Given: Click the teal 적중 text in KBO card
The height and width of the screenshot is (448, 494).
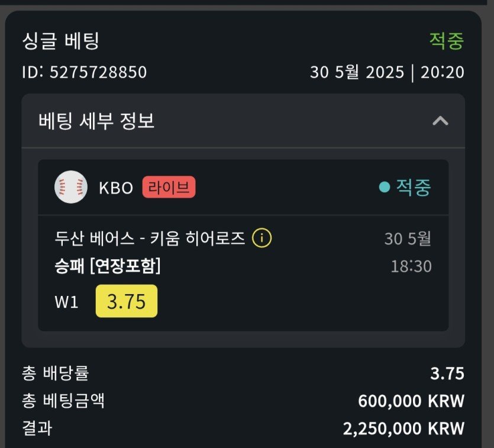Looking at the screenshot, I should pyautogui.click(x=414, y=187).
